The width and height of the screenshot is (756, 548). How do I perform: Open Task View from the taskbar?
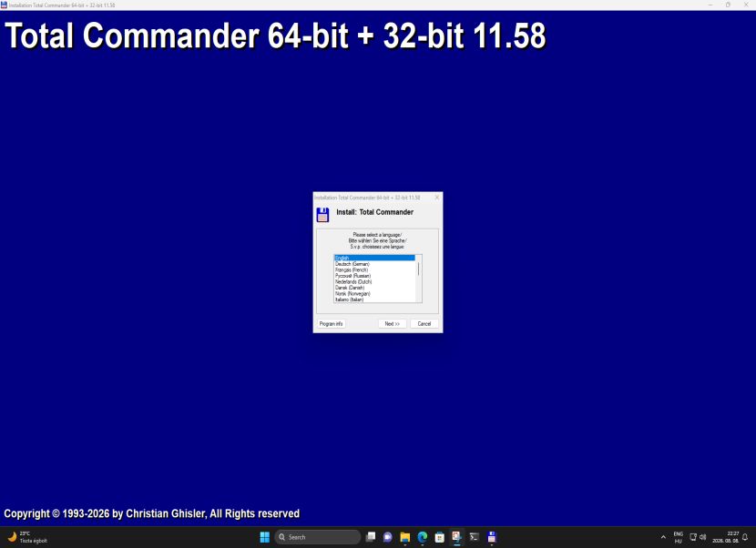(x=371, y=537)
